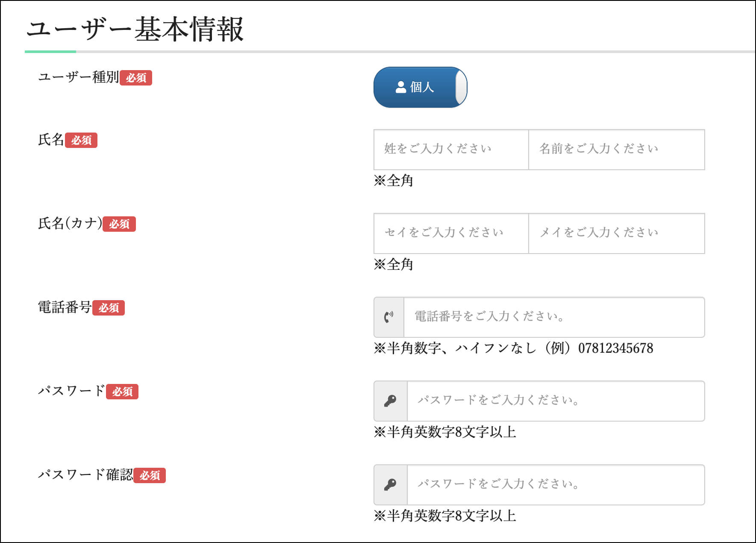
Task: Click the 必須 badge next to ユーザー種別
Action: [136, 78]
